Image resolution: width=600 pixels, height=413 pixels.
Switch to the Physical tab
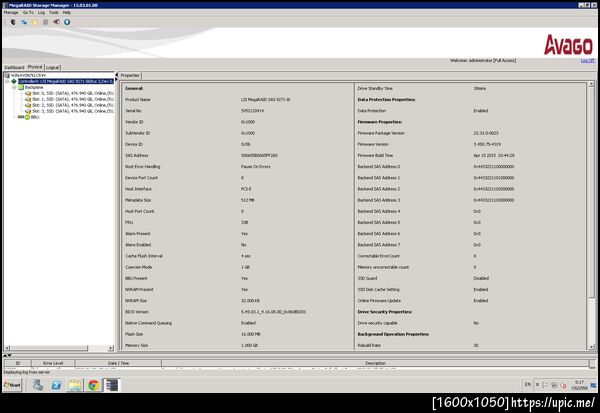(35, 67)
